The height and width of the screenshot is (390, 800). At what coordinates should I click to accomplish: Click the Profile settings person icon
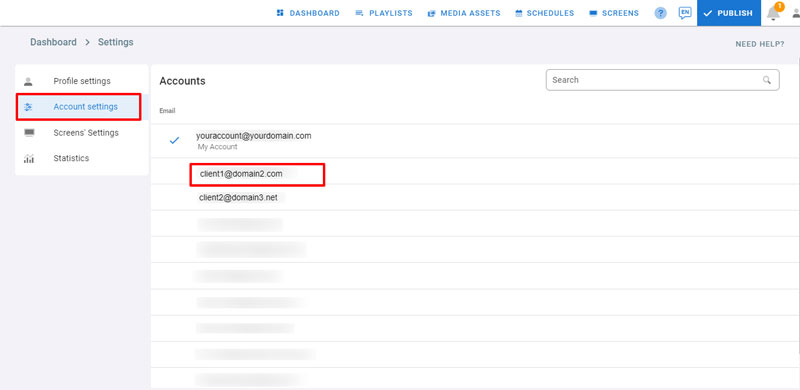tap(29, 81)
